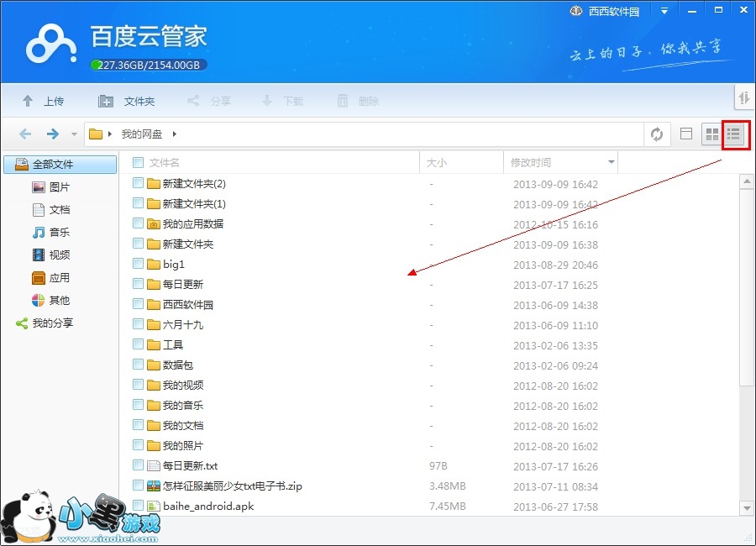Check the box for 我的应用数据

coord(138,223)
